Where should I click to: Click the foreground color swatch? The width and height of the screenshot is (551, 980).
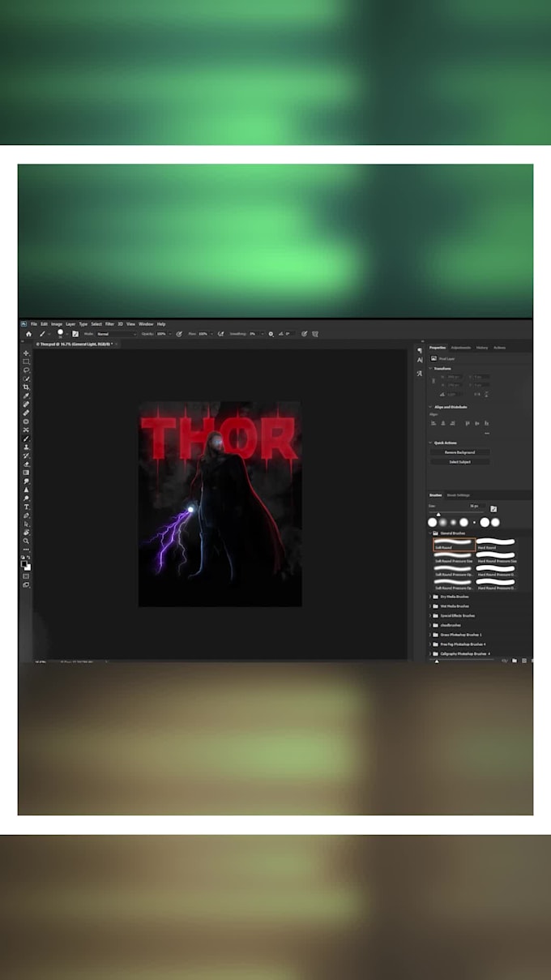click(24, 563)
